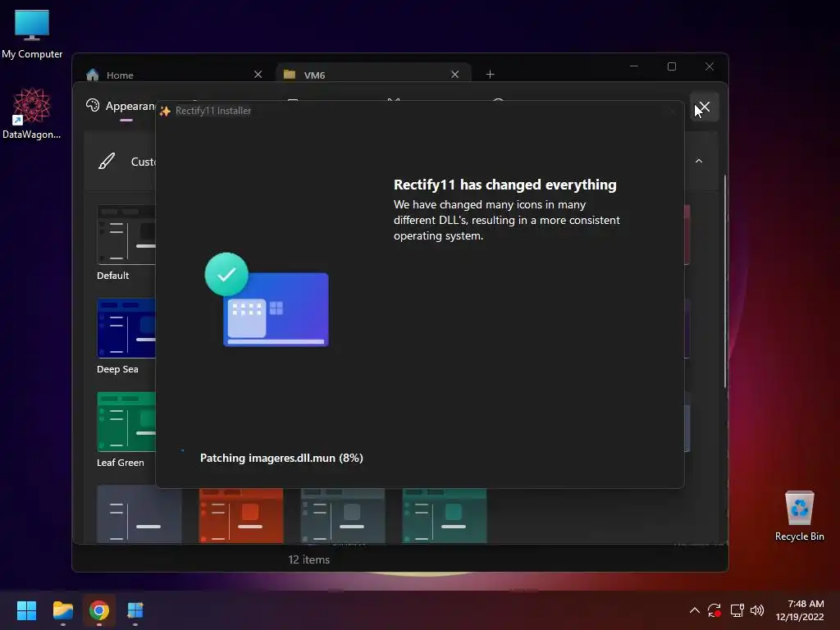Click the VM6 tab folder icon
This screenshot has width=840, height=630.
click(x=290, y=75)
